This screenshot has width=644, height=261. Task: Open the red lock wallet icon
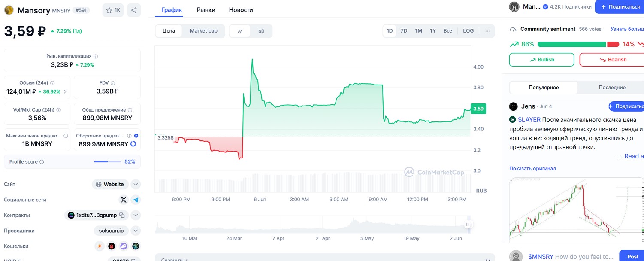click(x=112, y=246)
